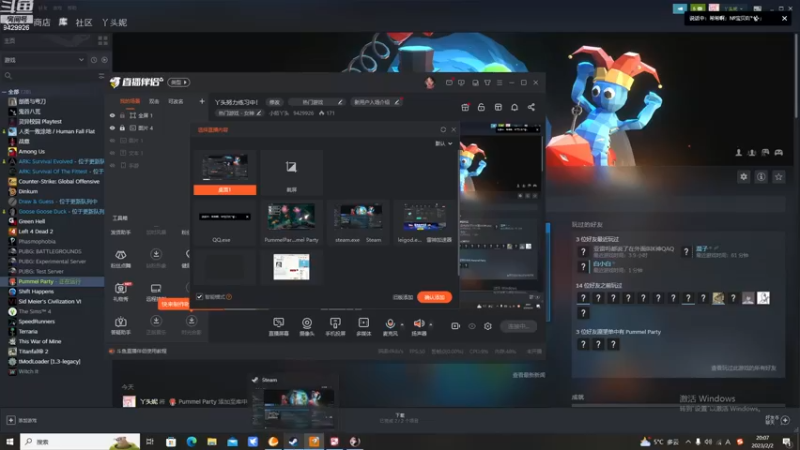
Task: Switch Steam library to grid view icon
Action: click(x=103, y=40)
